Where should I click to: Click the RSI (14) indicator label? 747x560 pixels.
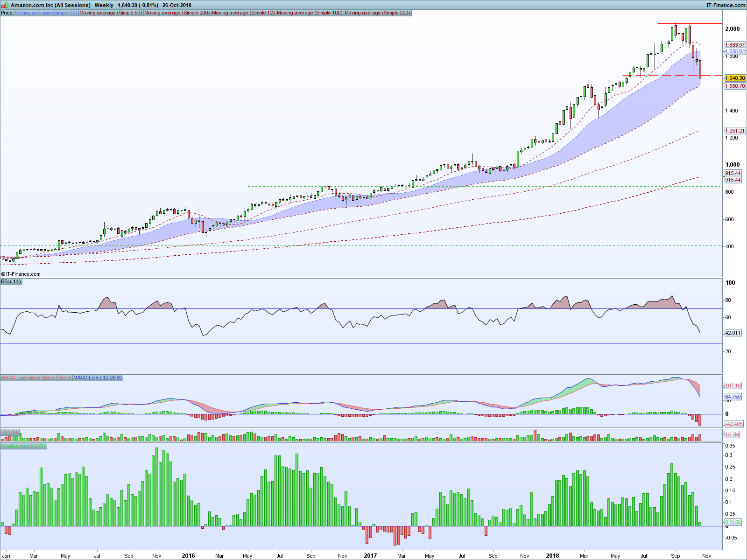tap(11, 281)
